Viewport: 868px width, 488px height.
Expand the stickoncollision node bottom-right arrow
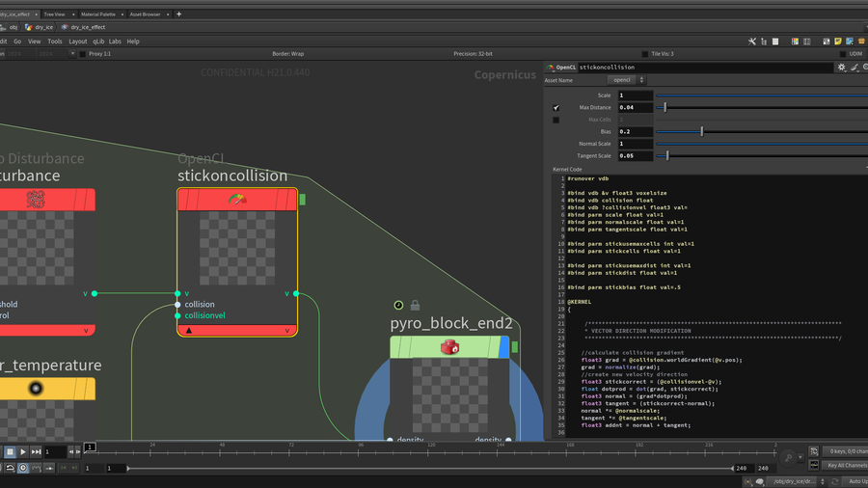[287, 331]
